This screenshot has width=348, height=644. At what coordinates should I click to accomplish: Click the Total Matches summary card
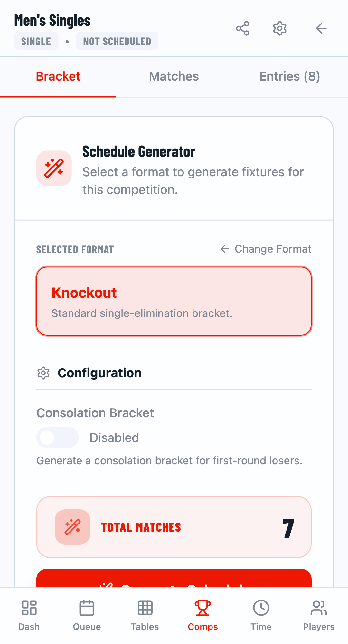(174, 527)
